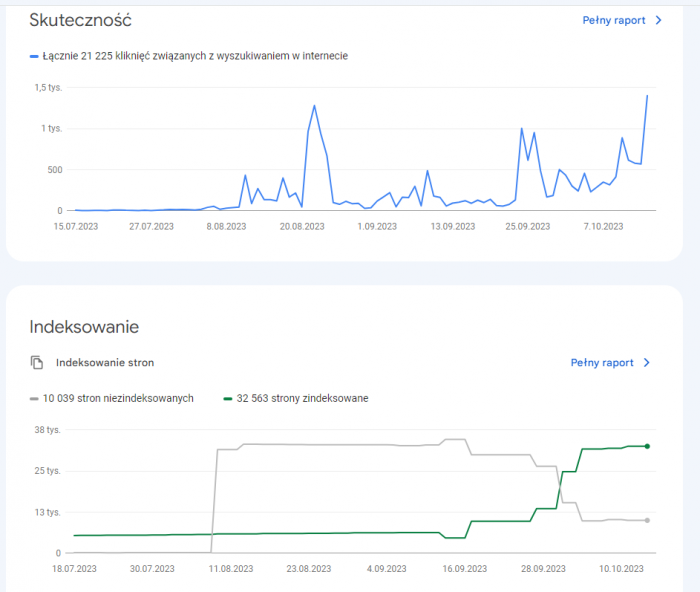The height and width of the screenshot is (592, 700).
Task: Select the Indeksowanie stron label
Action: tap(105, 363)
